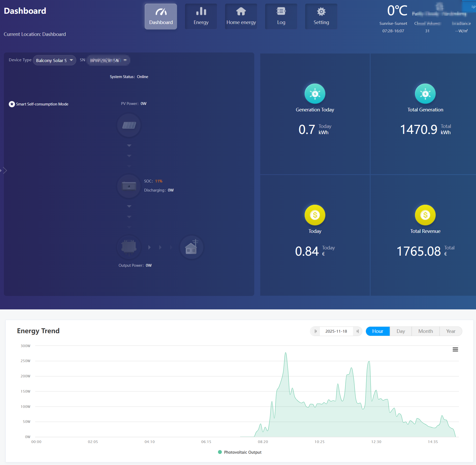The image size is (476, 465).
Task: Expand the Device Type dropdown
Action: [x=55, y=60]
